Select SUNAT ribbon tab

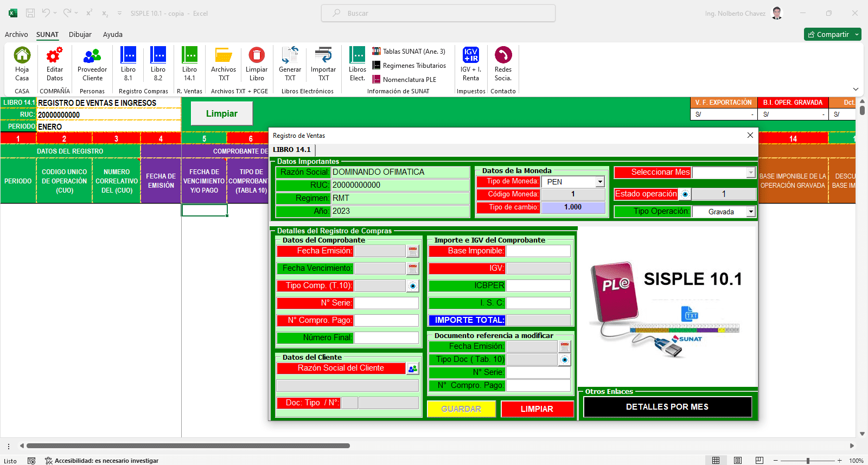point(47,34)
